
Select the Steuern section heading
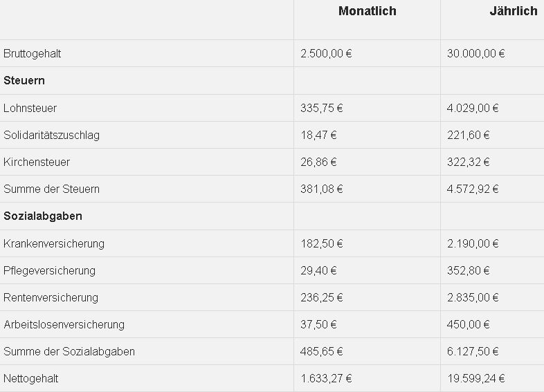click(24, 80)
